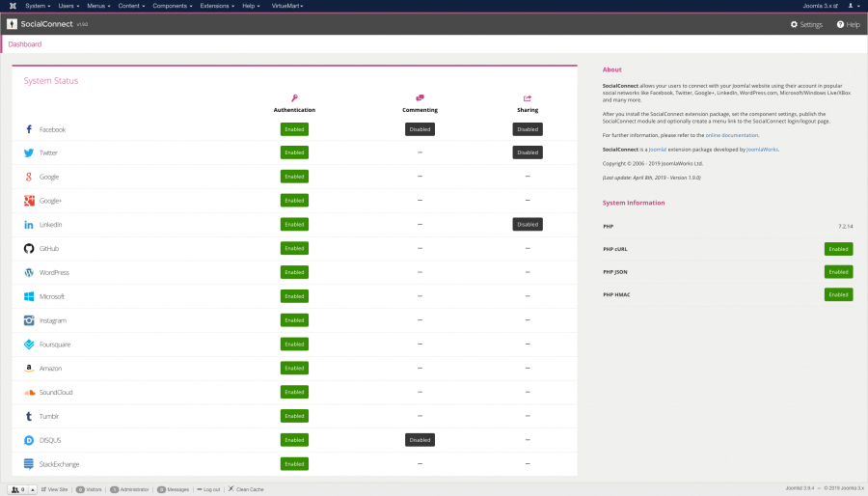868x496 pixels.
Task: Click the Facebook network icon
Action: pyautogui.click(x=29, y=129)
